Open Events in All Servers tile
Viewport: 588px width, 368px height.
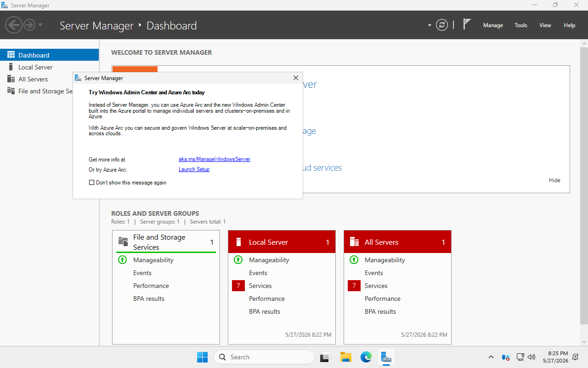[x=374, y=273]
